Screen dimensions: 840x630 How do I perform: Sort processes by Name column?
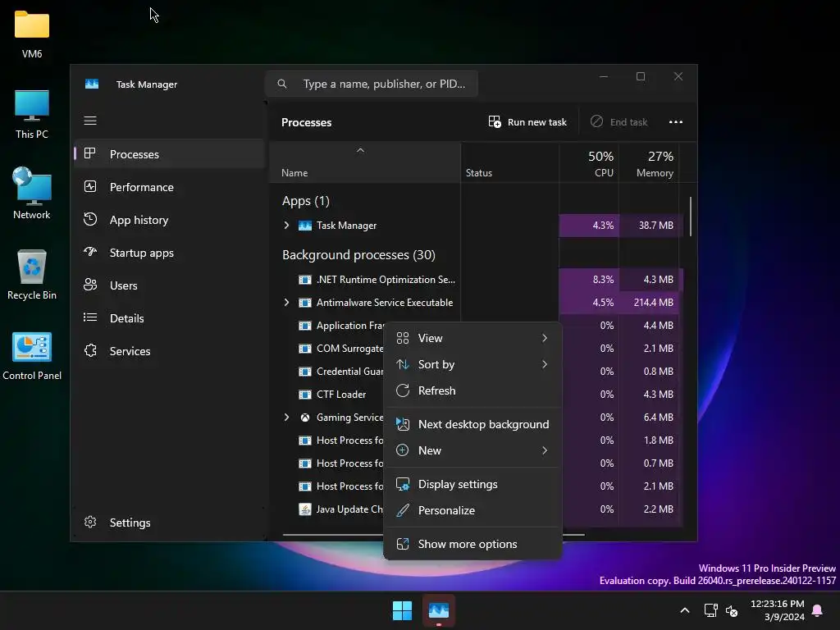tap(364, 163)
